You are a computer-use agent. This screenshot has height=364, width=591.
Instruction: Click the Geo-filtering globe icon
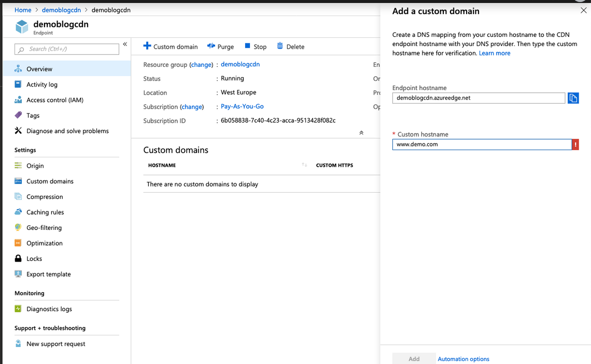(x=18, y=227)
